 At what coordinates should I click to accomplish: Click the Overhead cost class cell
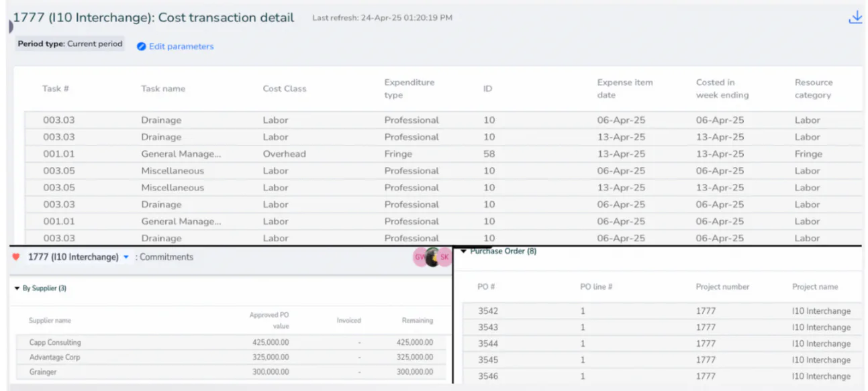(x=284, y=154)
